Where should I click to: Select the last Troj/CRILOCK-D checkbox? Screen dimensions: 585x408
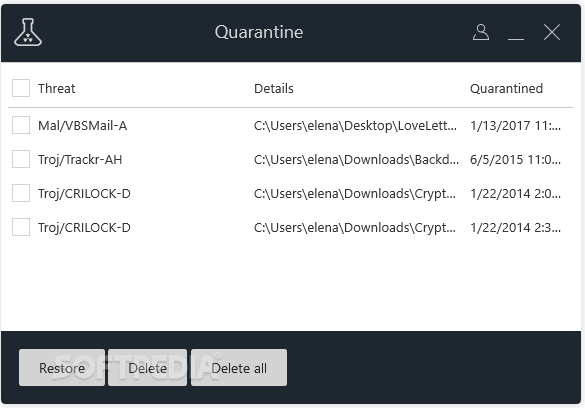pyautogui.click(x=21, y=227)
